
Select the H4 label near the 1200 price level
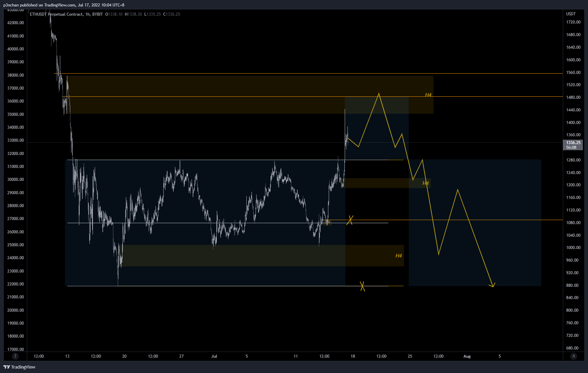click(x=425, y=183)
